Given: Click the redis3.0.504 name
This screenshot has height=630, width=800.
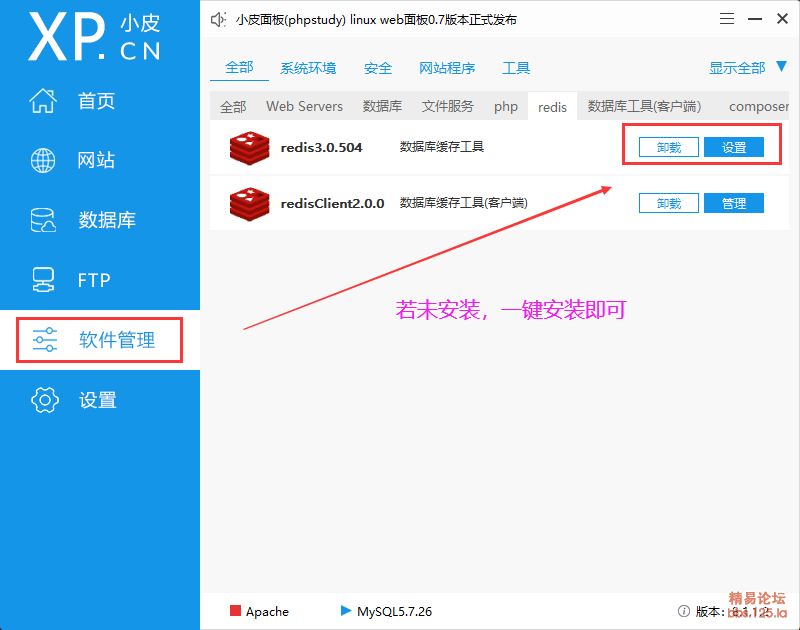Looking at the screenshot, I should 321,147.
